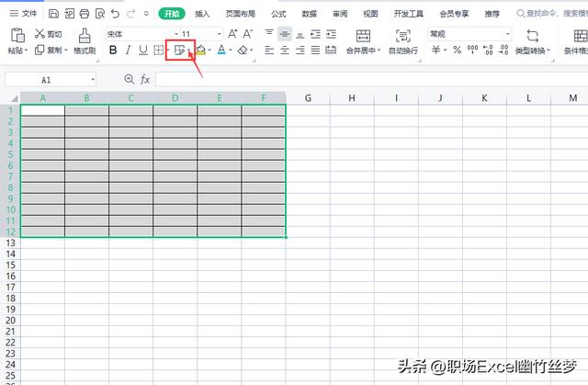This screenshot has width=588, height=385.
Task: Open the font size 11 dropdown
Action: pyautogui.click(x=220, y=34)
